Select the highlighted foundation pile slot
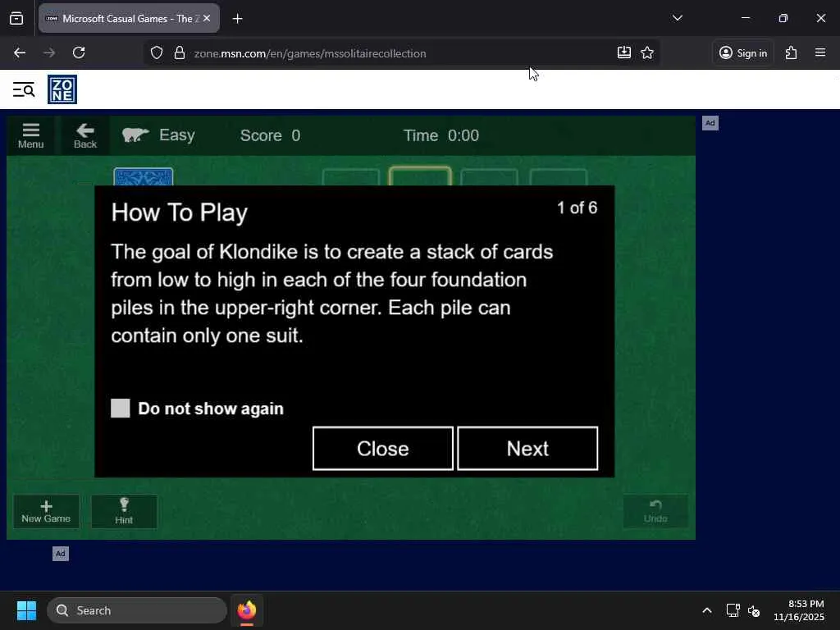The height and width of the screenshot is (630, 840). pos(420,176)
